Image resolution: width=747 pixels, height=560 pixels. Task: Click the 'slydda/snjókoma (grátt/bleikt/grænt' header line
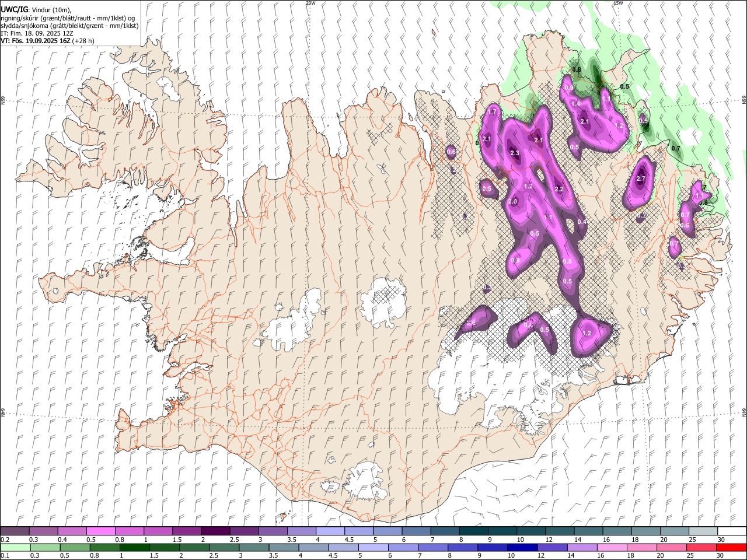click(x=69, y=26)
